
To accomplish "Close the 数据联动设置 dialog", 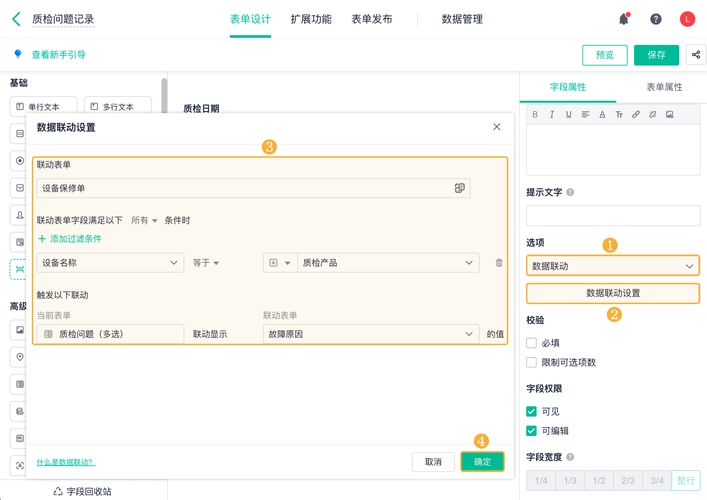I will click(x=496, y=127).
